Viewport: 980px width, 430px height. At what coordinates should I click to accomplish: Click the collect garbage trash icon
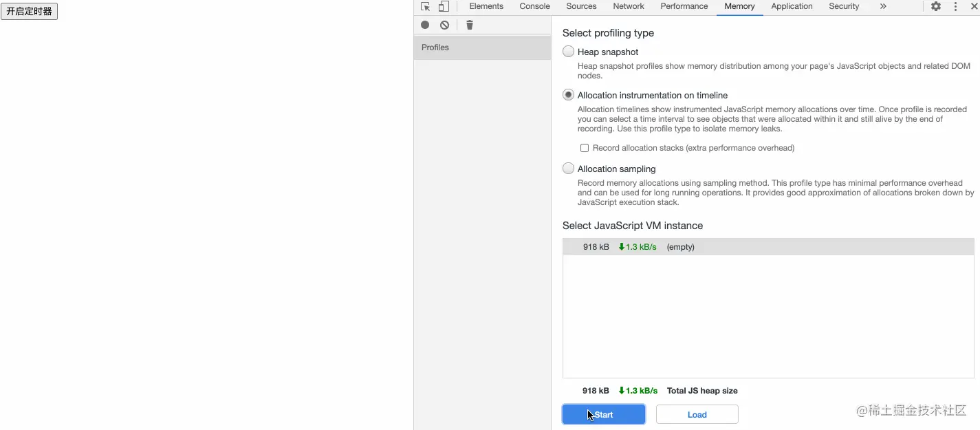(470, 25)
